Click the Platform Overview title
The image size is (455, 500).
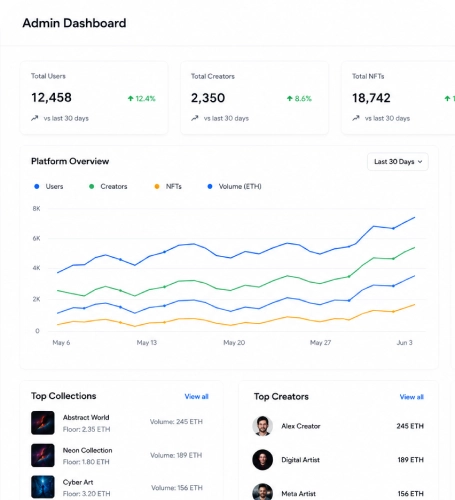(x=70, y=161)
